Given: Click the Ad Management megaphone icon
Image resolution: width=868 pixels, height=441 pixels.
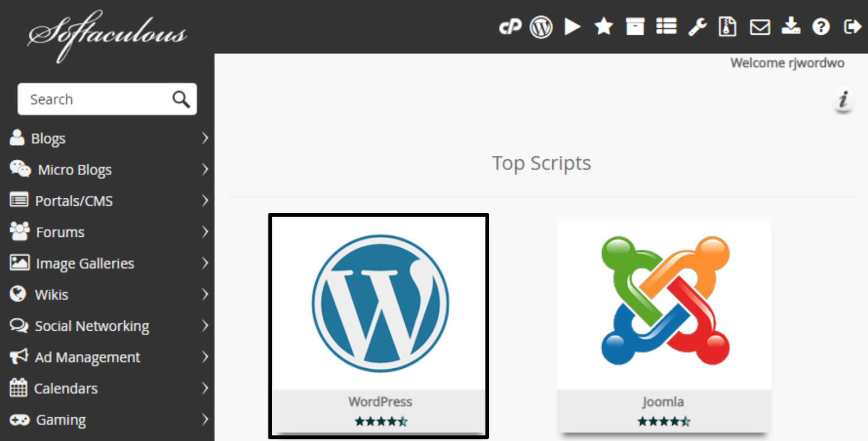Looking at the screenshot, I should tap(18, 356).
